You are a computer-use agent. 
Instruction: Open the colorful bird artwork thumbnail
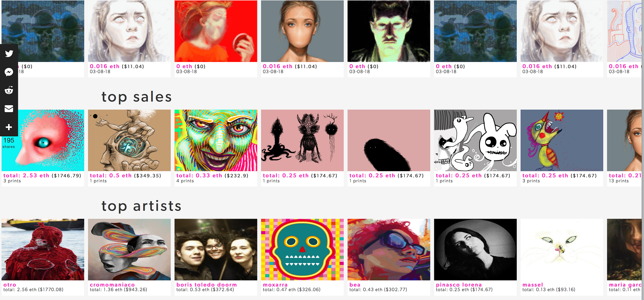point(562,140)
